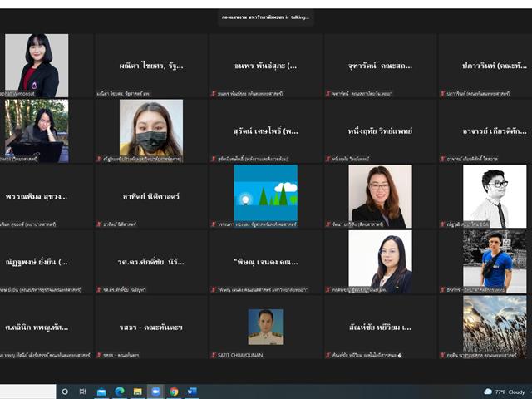Image resolution: width=532 pixels, height=399 pixels.
Task: Open the weather cloud icon in the tray
Action: [488, 392]
